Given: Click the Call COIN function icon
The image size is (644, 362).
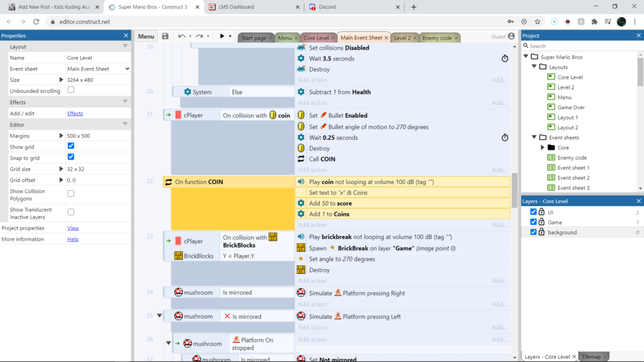Looking at the screenshot, I should (x=301, y=159).
